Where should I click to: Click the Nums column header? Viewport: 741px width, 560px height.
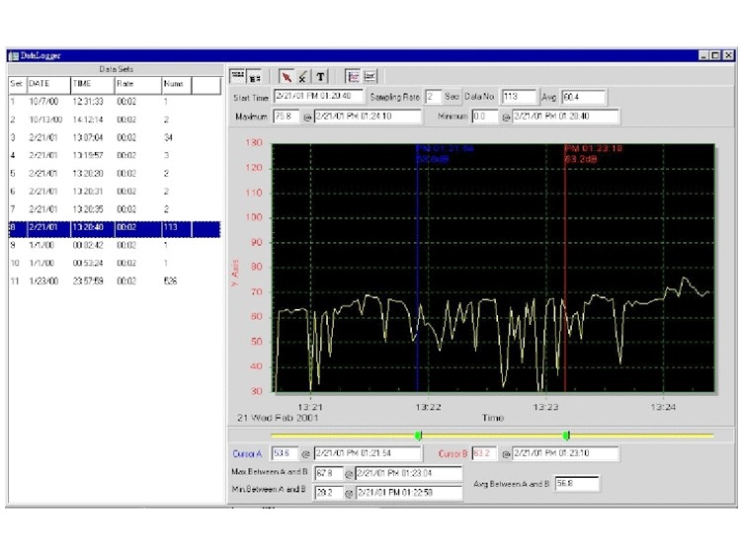point(176,84)
